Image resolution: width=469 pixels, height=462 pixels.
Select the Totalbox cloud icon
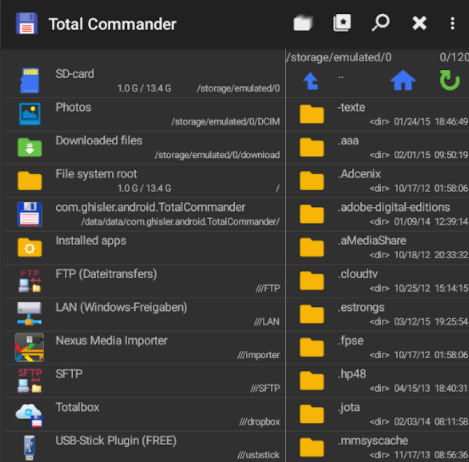pos(30,415)
